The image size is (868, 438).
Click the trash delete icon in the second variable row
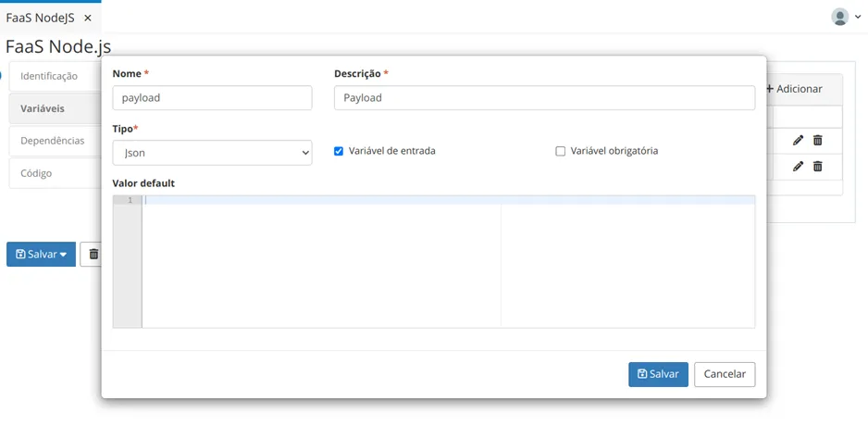(818, 166)
